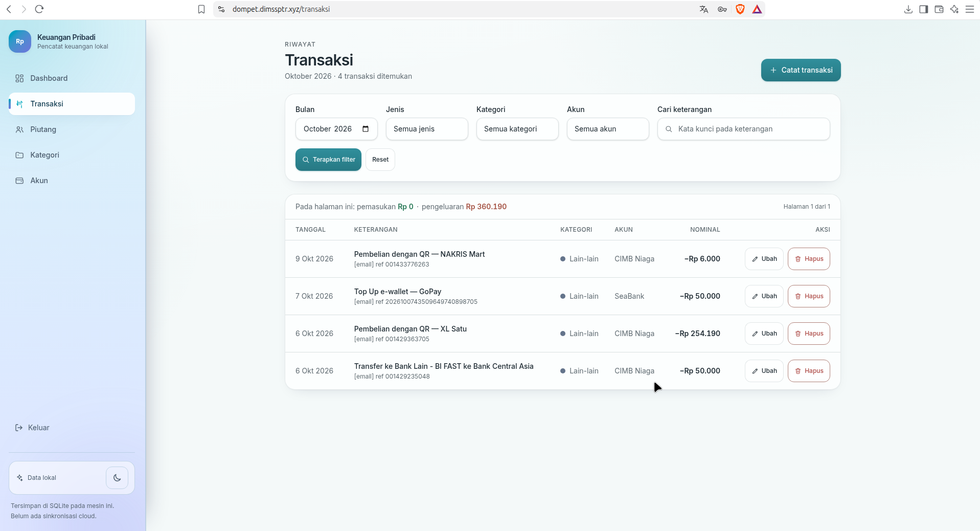Click the KETERANGAN column header
The height and width of the screenshot is (531, 980).
[376, 230]
